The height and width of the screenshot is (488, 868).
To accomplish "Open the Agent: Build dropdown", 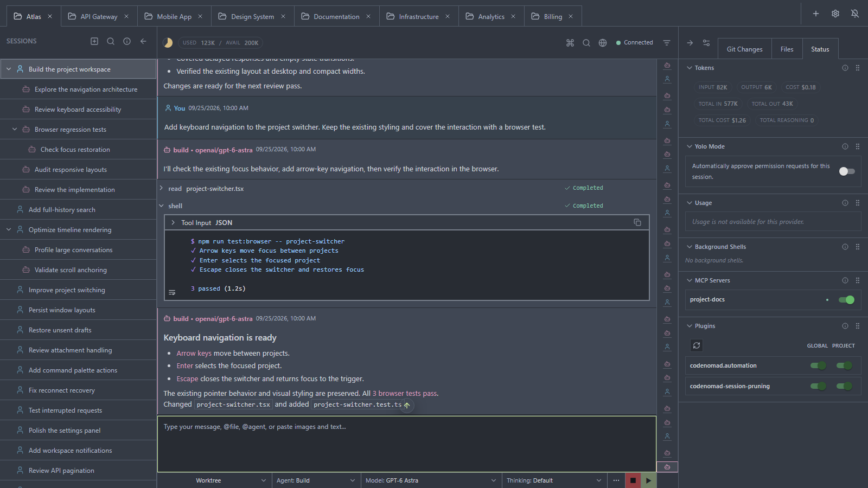I will [316, 480].
